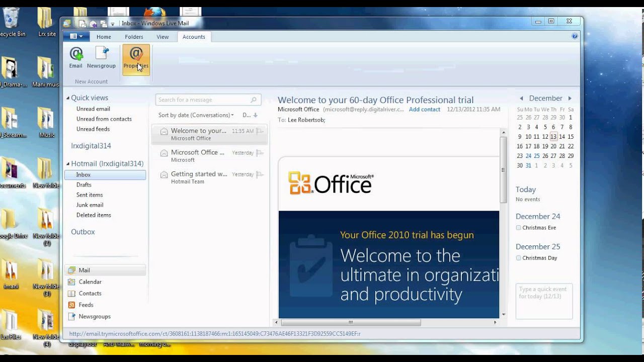Click the December month header
The height and width of the screenshot is (362, 644).
545,99
